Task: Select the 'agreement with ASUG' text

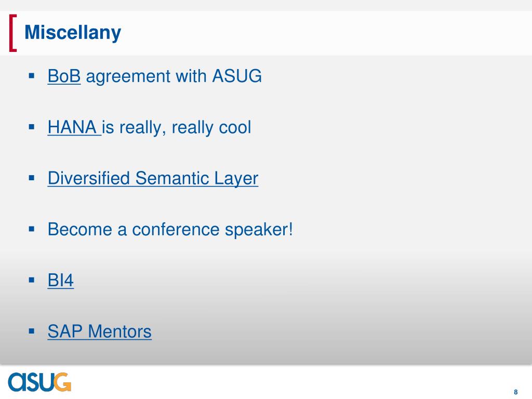Action: click(x=174, y=77)
